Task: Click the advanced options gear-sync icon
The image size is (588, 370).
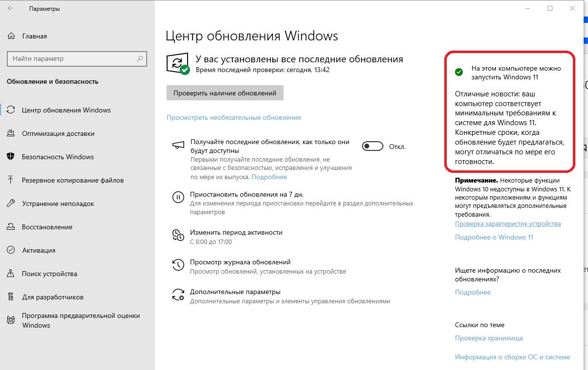Action: [x=178, y=295]
